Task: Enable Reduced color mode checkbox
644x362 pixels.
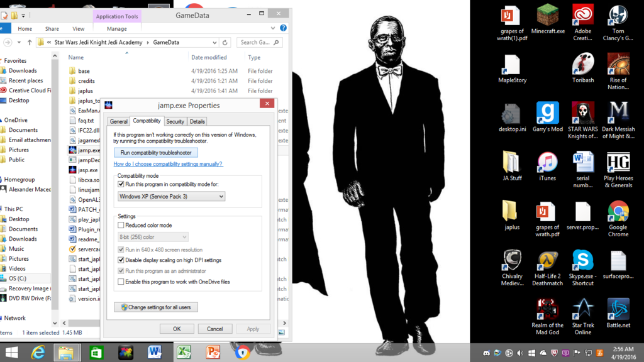Action: (121, 225)
